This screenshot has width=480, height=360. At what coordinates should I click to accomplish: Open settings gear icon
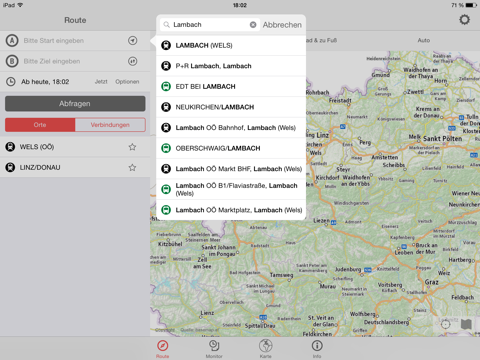tap(464, 20)
